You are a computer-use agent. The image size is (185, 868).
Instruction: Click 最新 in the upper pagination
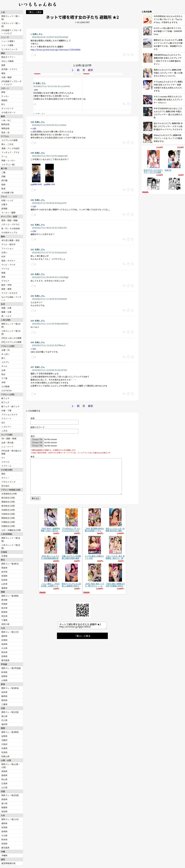coord(90,70)
